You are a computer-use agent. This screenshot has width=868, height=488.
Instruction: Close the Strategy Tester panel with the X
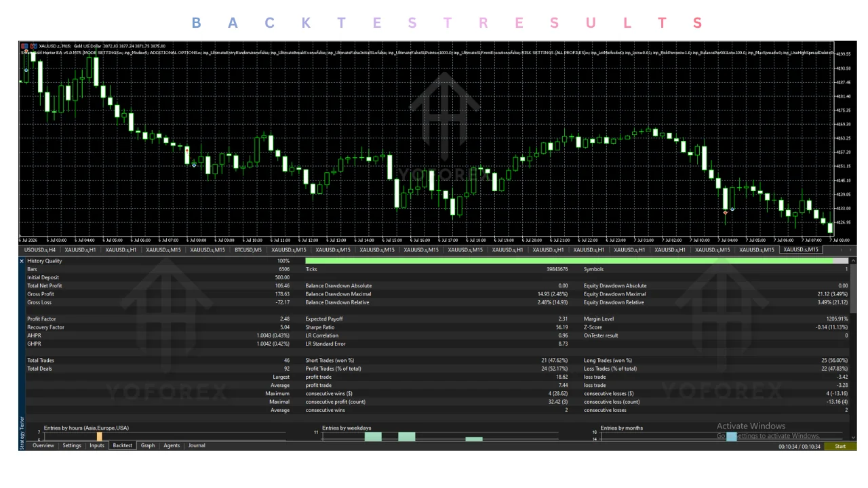coord(22,261)
